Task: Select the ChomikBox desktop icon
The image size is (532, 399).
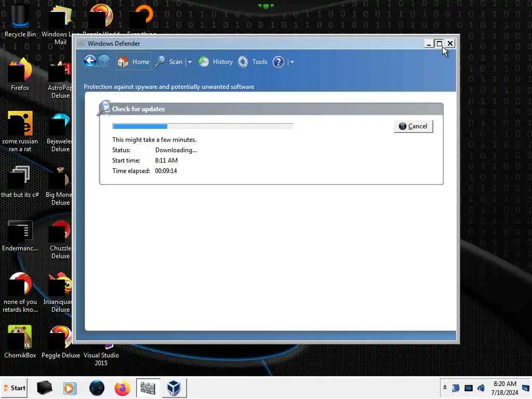Action: (x=20, y=342)
